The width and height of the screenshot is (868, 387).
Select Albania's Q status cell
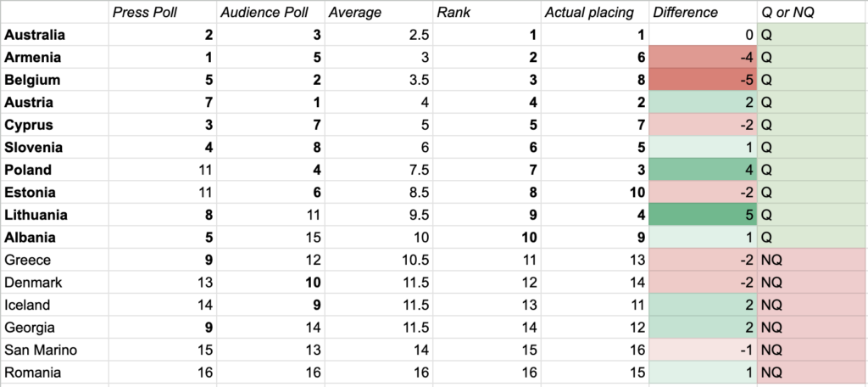pyautogui.click(x=811, y=237)
